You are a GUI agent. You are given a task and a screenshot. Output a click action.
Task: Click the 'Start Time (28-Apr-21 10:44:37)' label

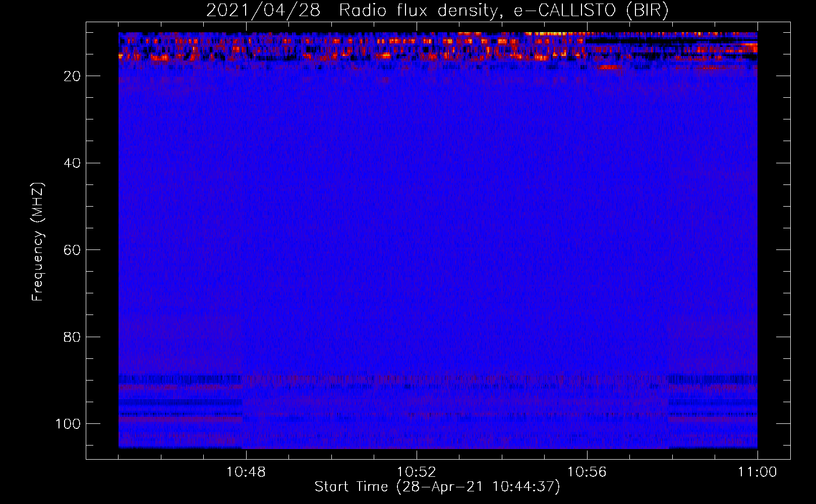[x=437, y=487]
